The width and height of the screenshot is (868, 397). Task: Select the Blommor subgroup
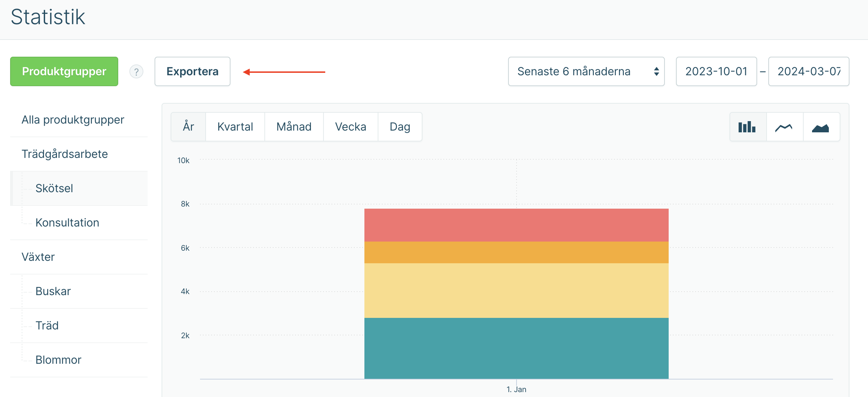tap(79, 360)
